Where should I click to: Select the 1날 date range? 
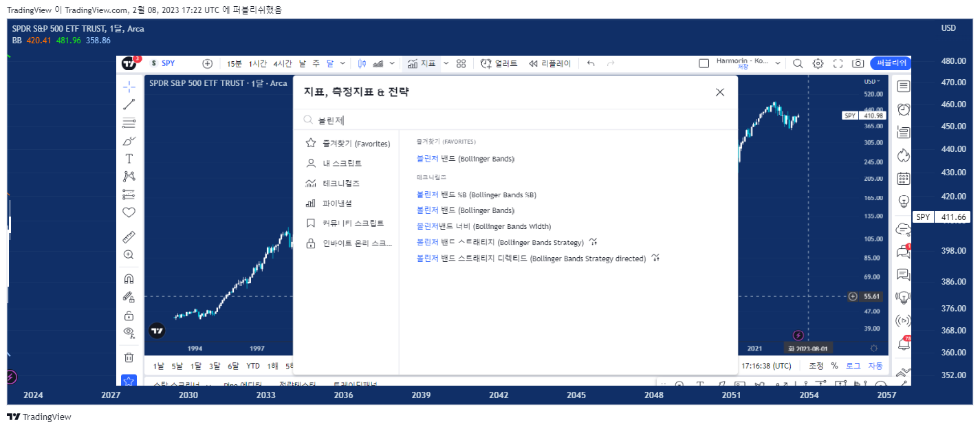click(x=159, y=366)
